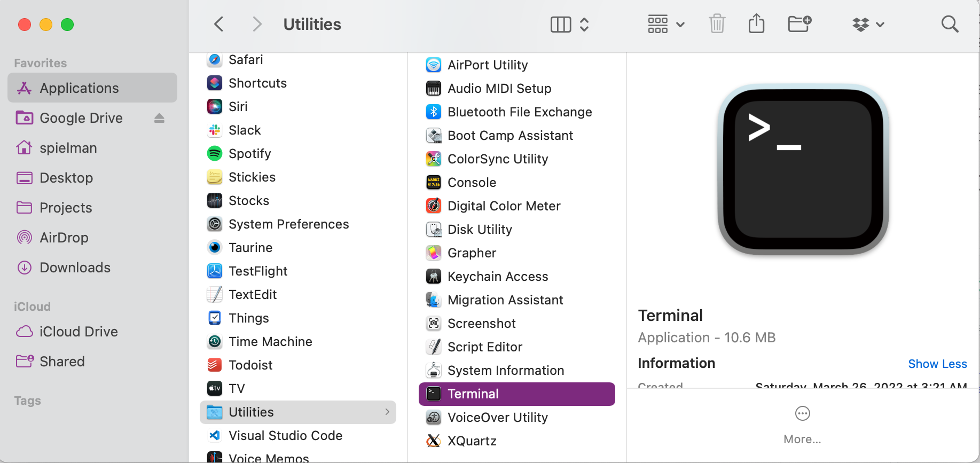980x463 pixels.
Task: Select the XQuartz icon
Action: 434,441
